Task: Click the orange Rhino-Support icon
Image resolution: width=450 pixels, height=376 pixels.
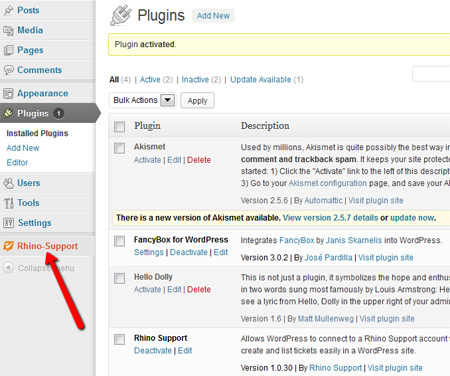Action: coord(8,246)
